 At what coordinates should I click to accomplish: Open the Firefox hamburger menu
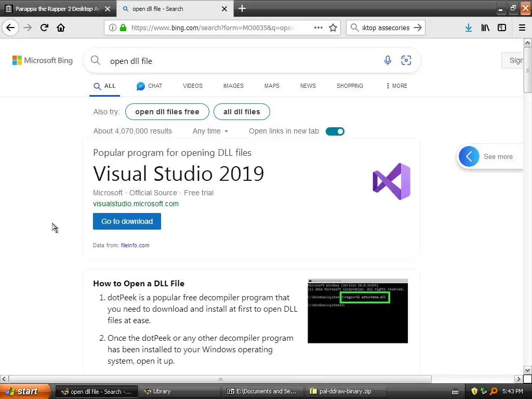point(522,28)
